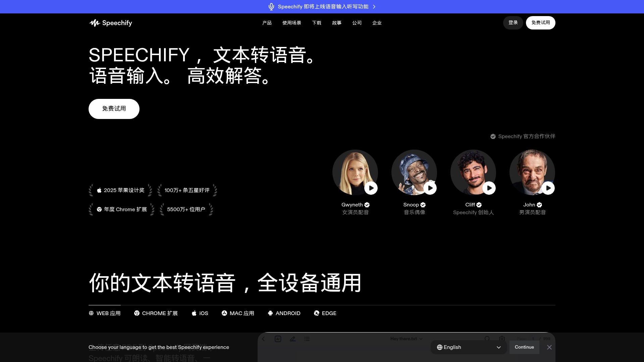Open the English language dropdown
The image size is (644, 362).
469,347
